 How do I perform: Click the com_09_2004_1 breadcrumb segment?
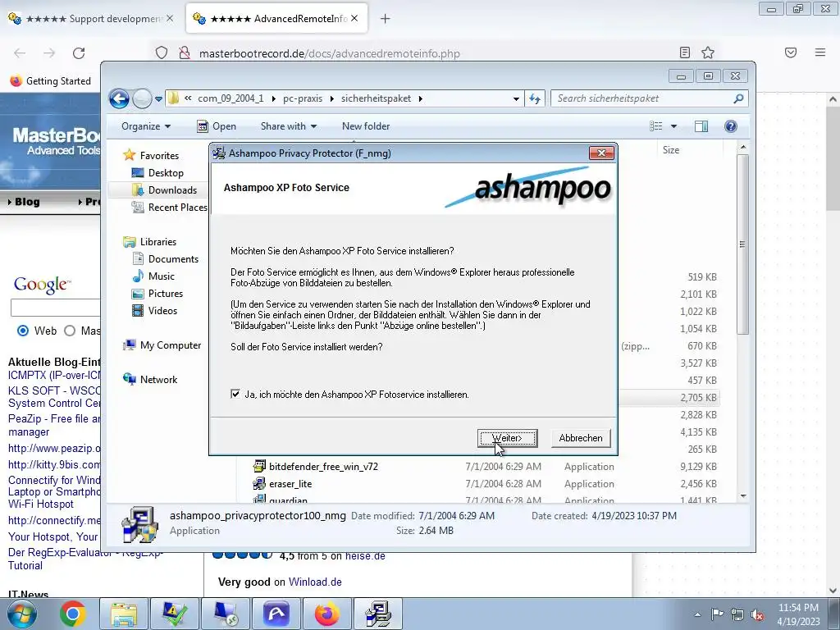point(231,98)
